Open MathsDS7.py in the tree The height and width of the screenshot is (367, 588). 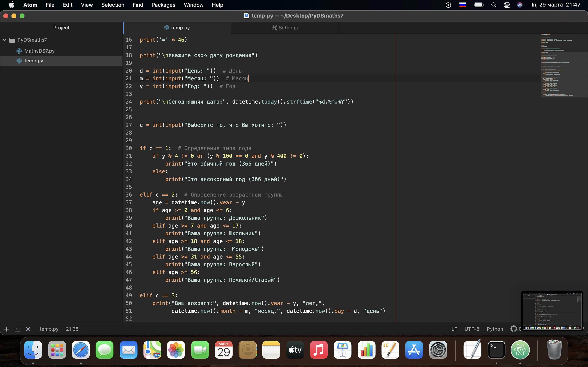pyautogui.click(x=39, y=51)
